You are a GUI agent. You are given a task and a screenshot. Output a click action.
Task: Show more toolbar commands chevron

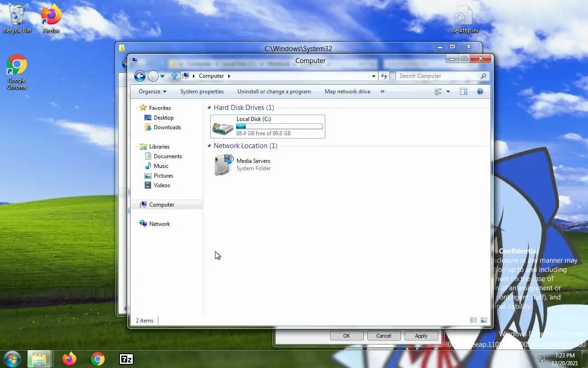coord(382,92)
